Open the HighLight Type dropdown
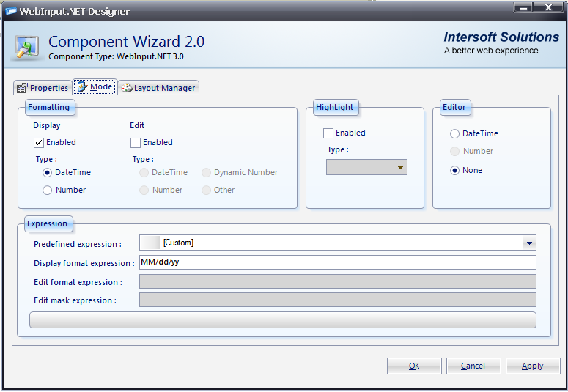Screen dimensions: 568x392 (x=400, y=168)
